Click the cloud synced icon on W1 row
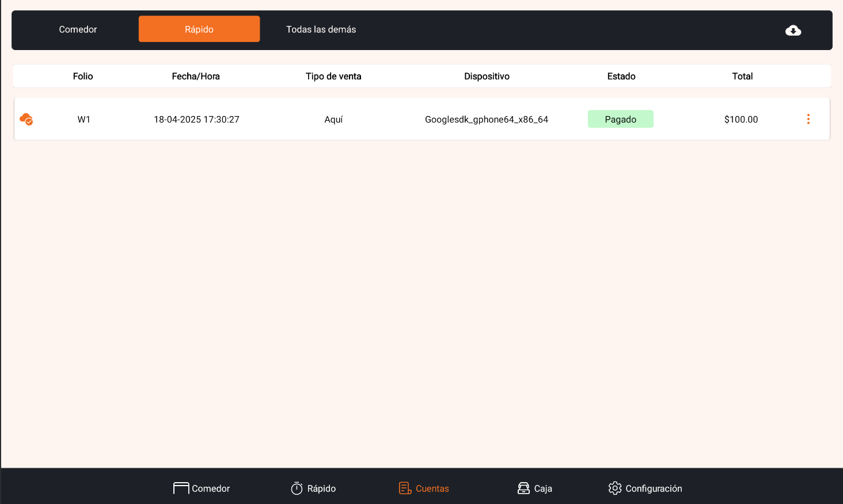The image size is (843, 504). (x=26, y=119)
